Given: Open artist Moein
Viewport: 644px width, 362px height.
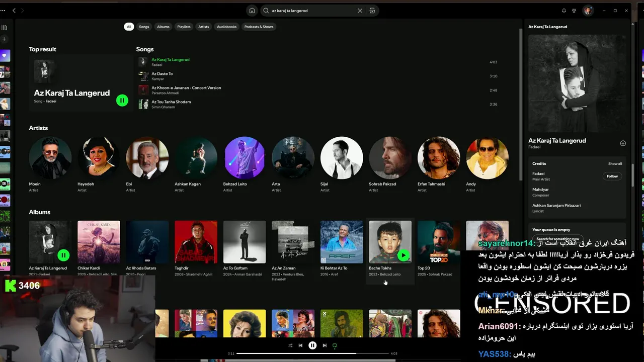Looking at the screenshot, I should pos(50,158).
